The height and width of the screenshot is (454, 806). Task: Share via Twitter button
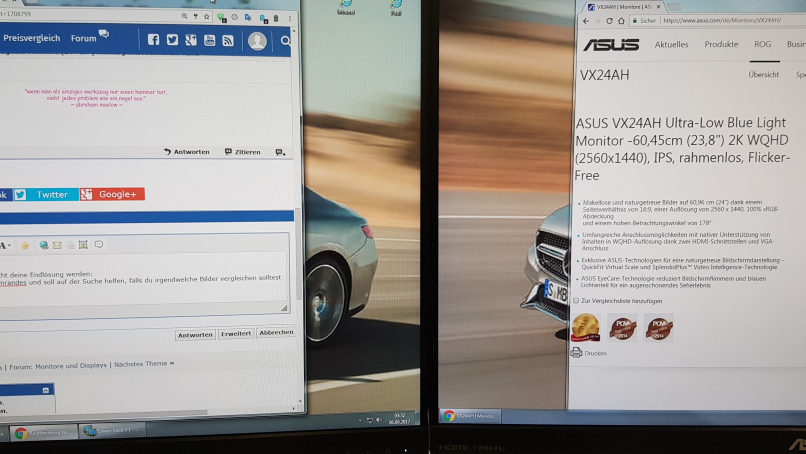tap(46, 194)
